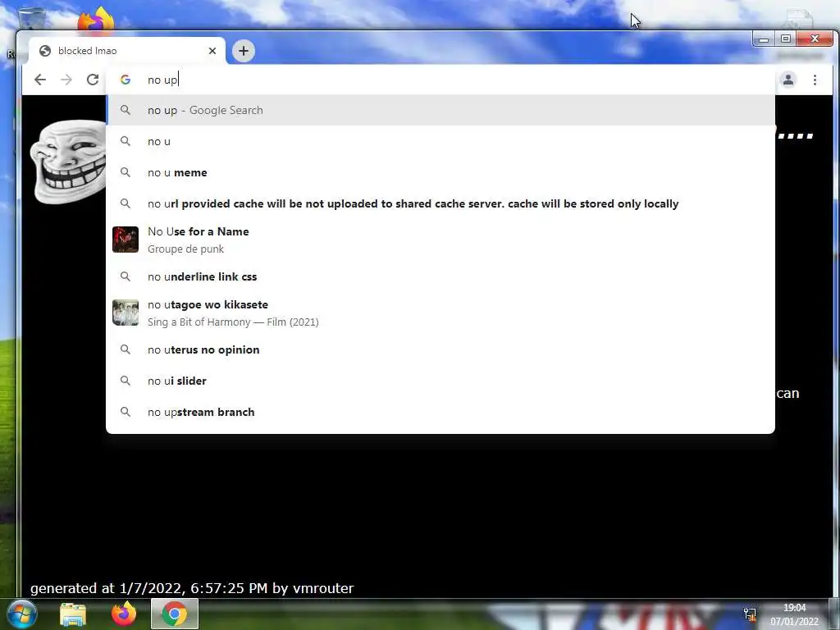The height and width of the screenshot is (630, 840).
Task: Select 'no uterus no opinion' suggestion
Action: coord(441,349)
